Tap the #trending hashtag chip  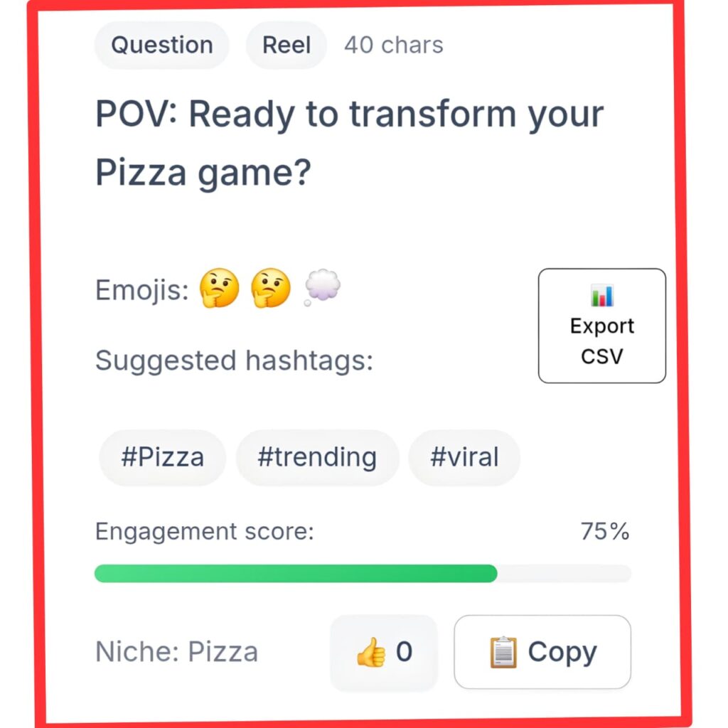tap(317, 458)
